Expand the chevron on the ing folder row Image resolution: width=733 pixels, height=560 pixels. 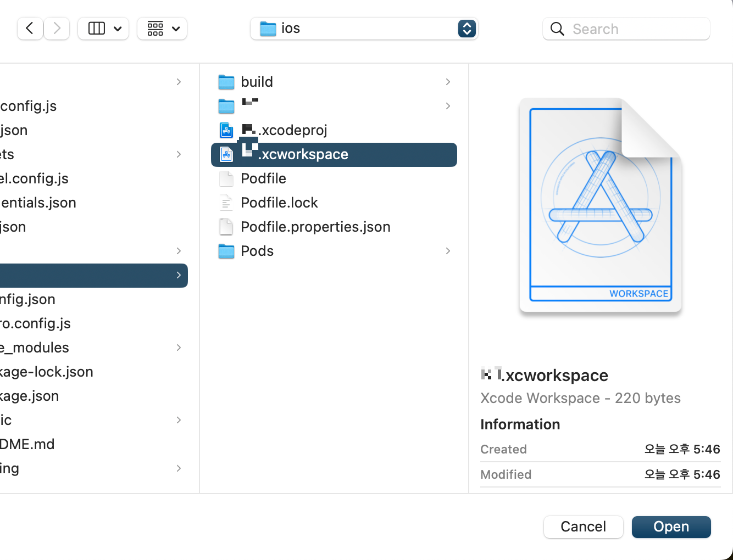[x=179, y=468]
